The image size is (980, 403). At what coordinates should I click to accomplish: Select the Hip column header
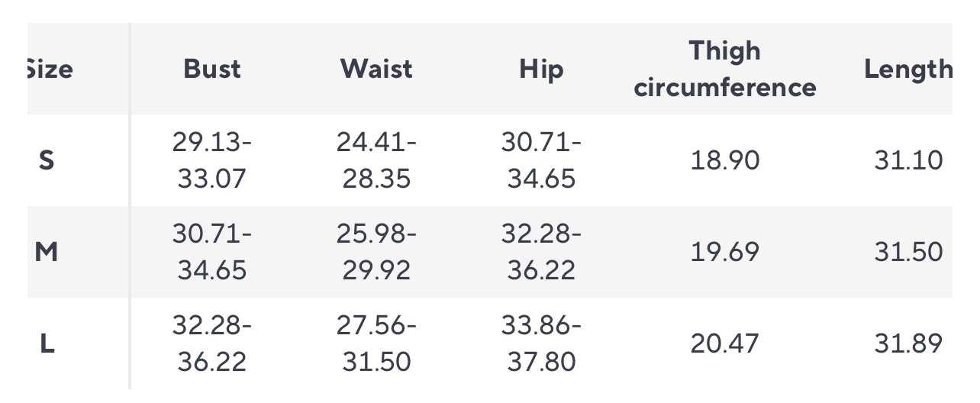tap(541, 69)
